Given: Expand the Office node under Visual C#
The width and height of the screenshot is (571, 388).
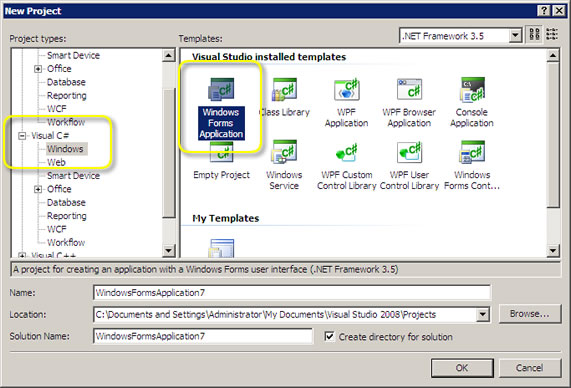Looking at the screenshot, I should point(38,189).
